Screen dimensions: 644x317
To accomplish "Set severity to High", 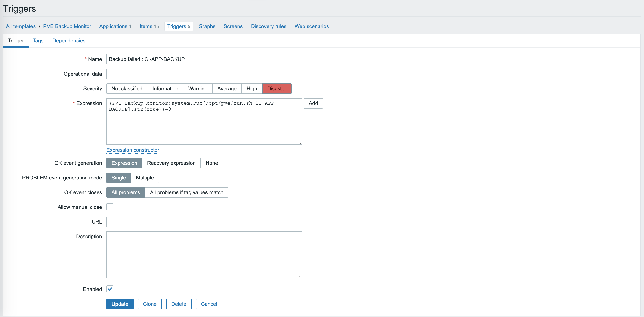I will pyautogui.click(x=252, y=89).
